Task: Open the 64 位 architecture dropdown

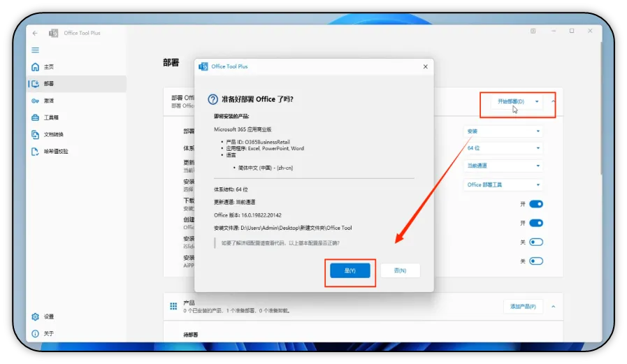Action: coord(503,148)
